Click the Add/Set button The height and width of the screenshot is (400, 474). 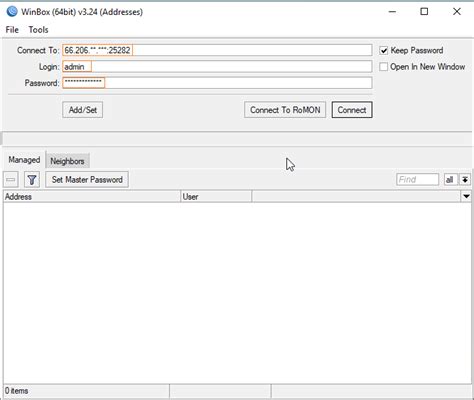tap(83, 110)
